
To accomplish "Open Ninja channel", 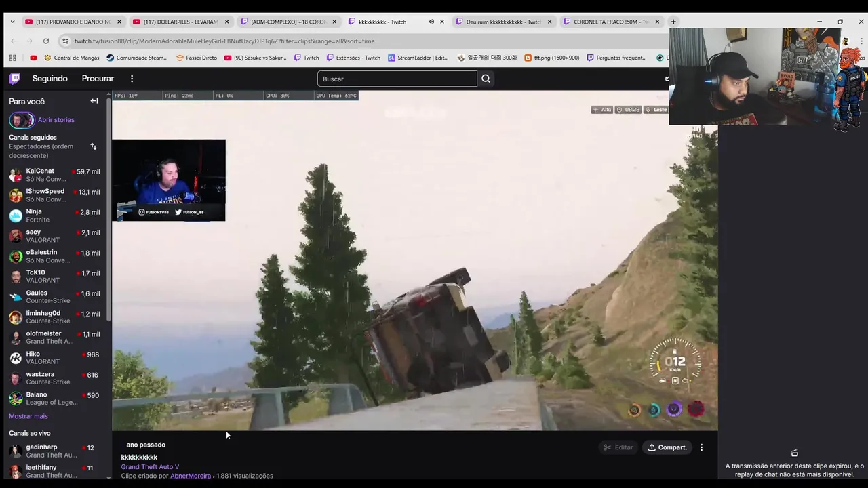I will pyautogui.click(x=54, y=216).
